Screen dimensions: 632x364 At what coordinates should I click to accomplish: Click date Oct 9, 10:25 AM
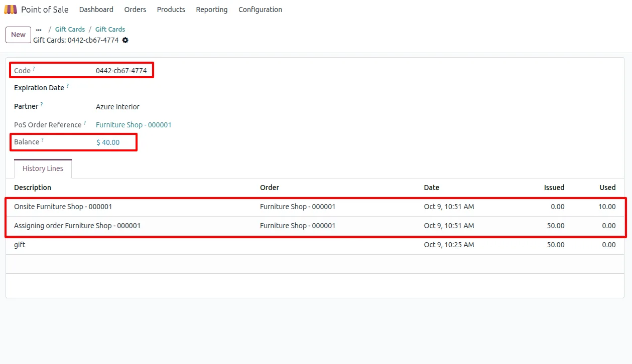tap(449, 245)
